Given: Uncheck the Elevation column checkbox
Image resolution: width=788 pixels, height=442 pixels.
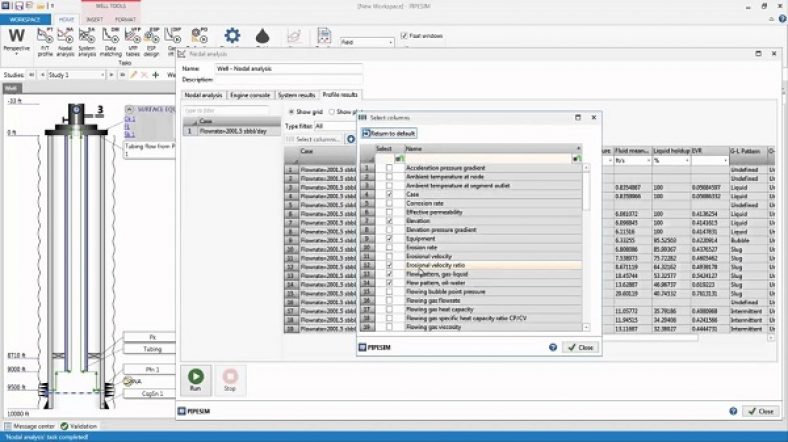Looking at the screenshot, I should tap(389, 220).
